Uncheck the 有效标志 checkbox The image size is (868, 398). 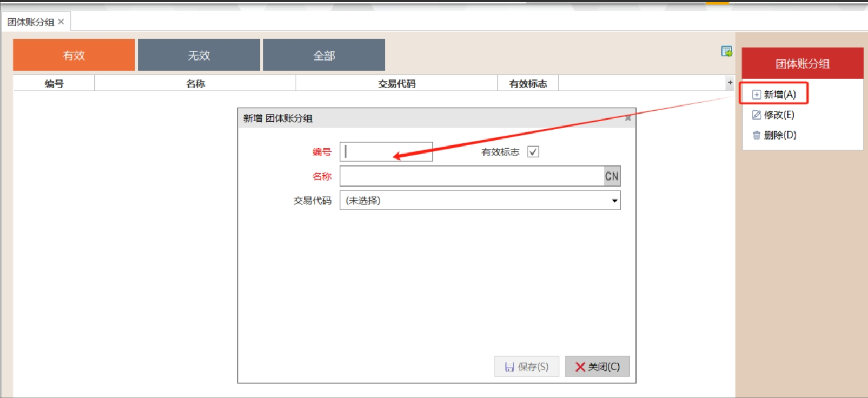coord(533,152)
